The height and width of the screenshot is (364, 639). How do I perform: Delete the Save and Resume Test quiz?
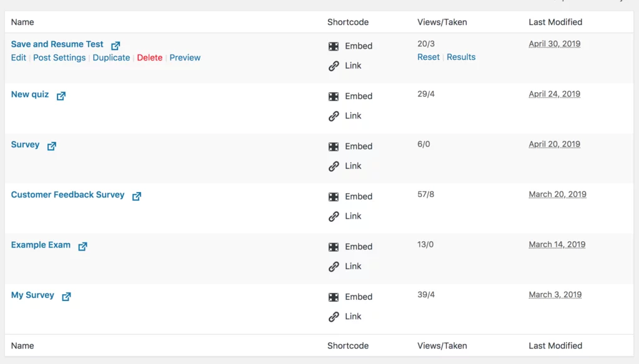point(150,57)
